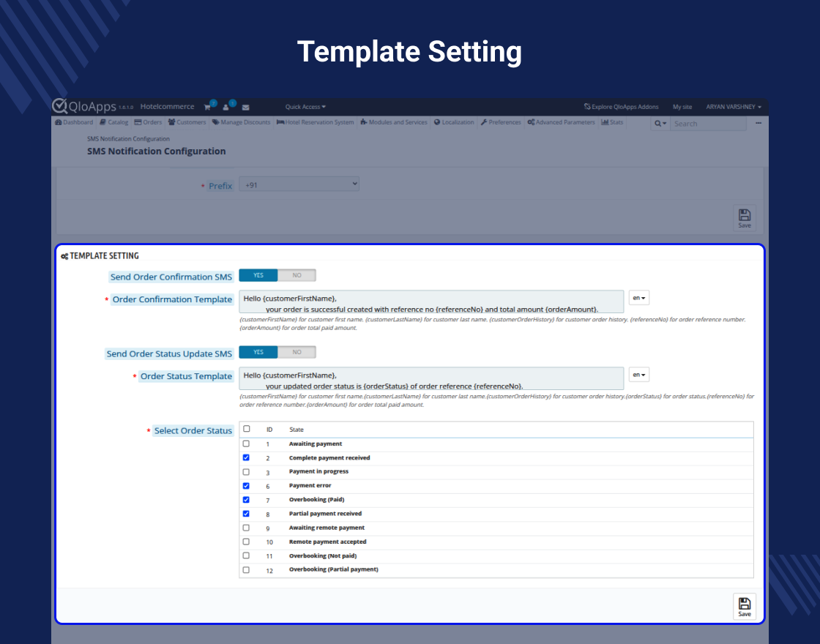The image size is (820, 644).
Task: Open the Stats menu
Action: point(612,122)
